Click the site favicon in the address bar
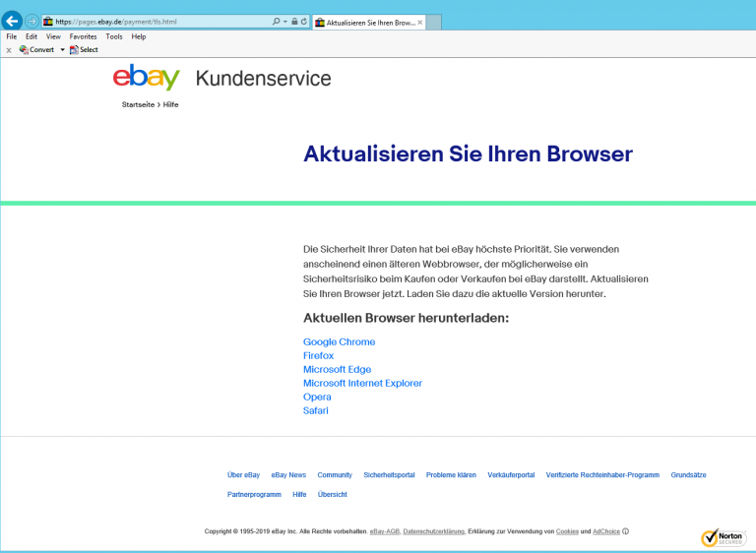This screenshot has width=756, height=553. point(47,22)
